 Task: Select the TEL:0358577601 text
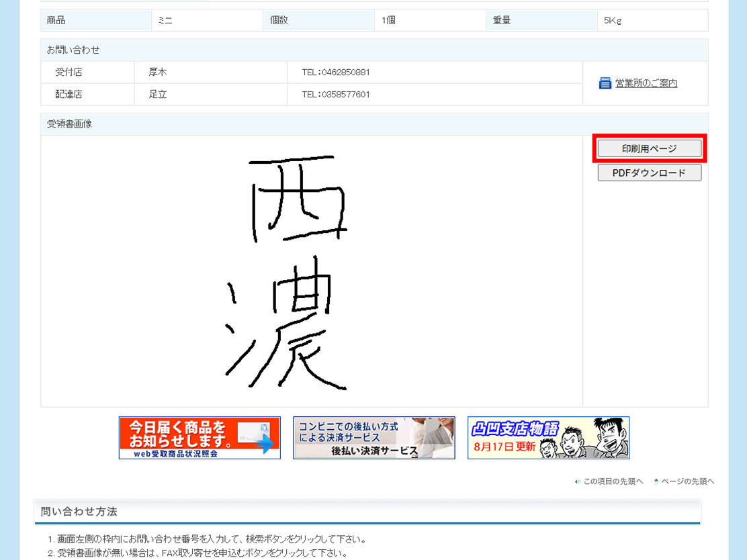336,94
